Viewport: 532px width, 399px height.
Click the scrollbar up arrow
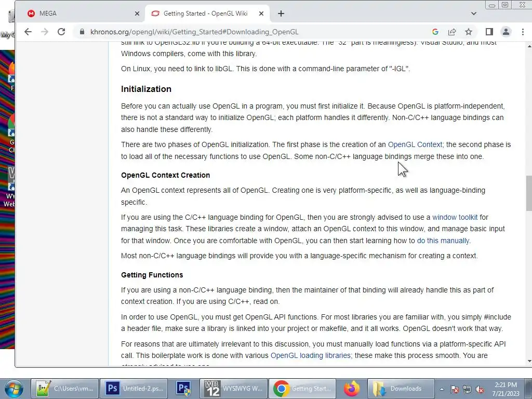click(529, 46)
